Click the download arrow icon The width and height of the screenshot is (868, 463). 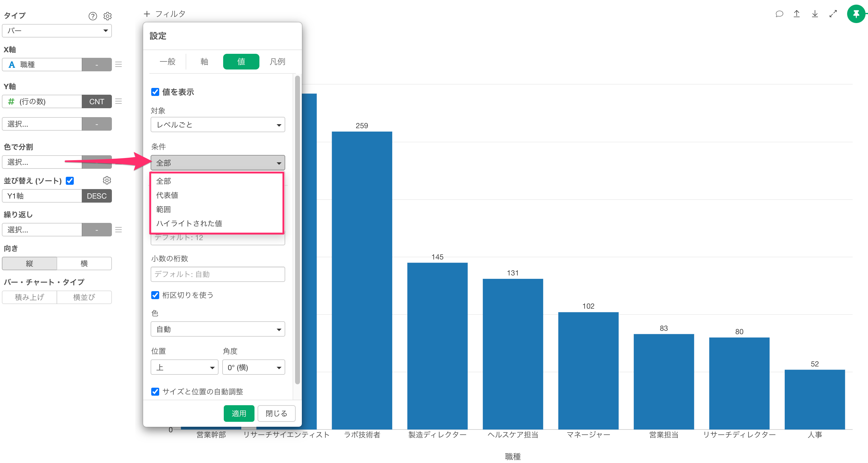pyautogui.click(x=815, y=14)
